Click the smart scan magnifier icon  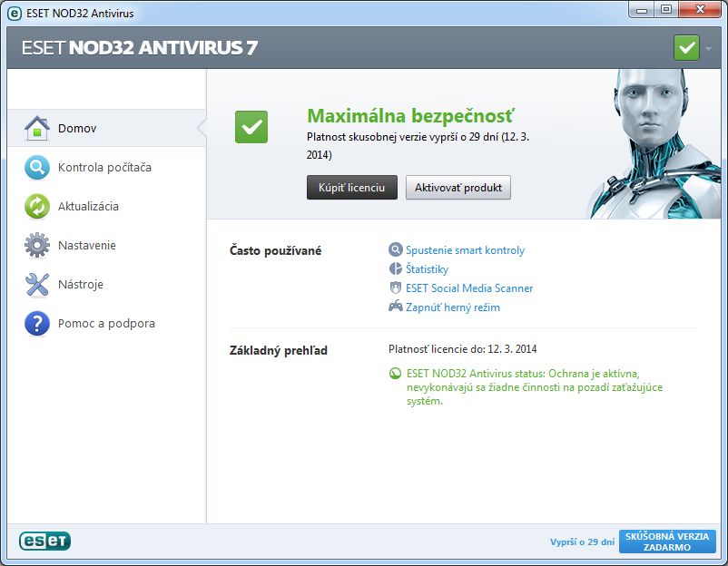[395, 249]
